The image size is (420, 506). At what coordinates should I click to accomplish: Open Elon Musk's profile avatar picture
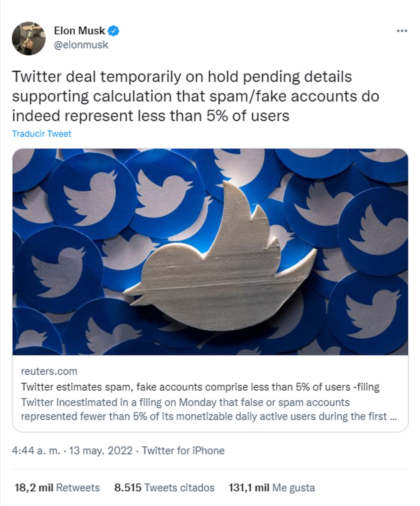click(x=29, y=38)
